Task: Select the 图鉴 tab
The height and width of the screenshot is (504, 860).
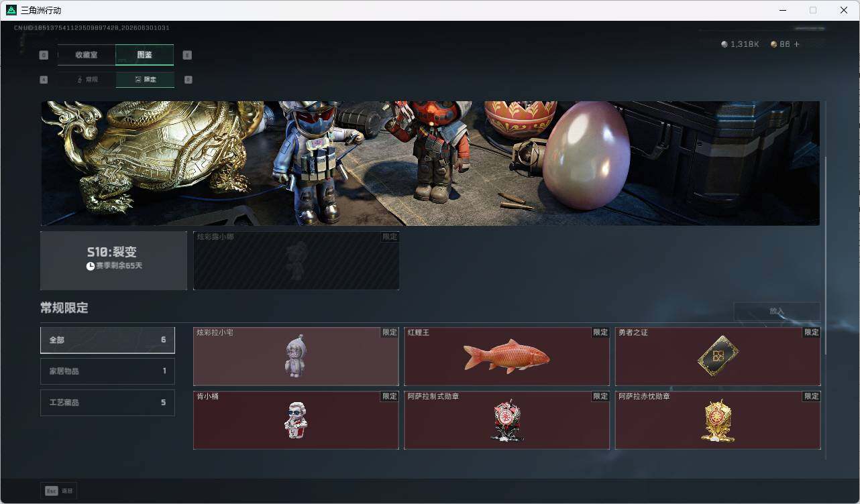Action: coord(145,55)
